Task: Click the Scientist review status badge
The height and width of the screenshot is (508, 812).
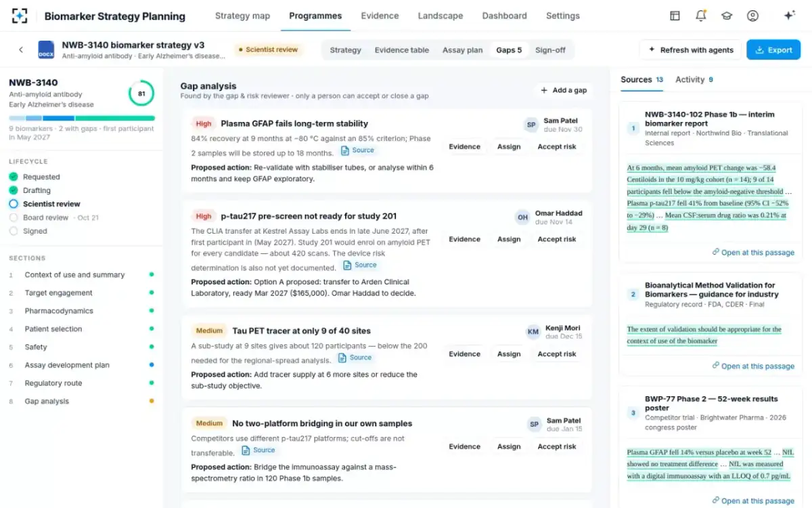Action: coord(268,49)
